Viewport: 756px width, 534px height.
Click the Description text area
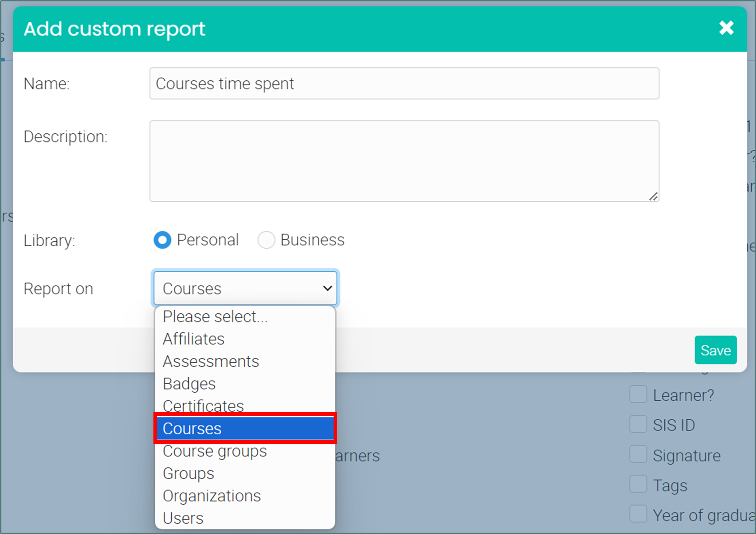404,161
